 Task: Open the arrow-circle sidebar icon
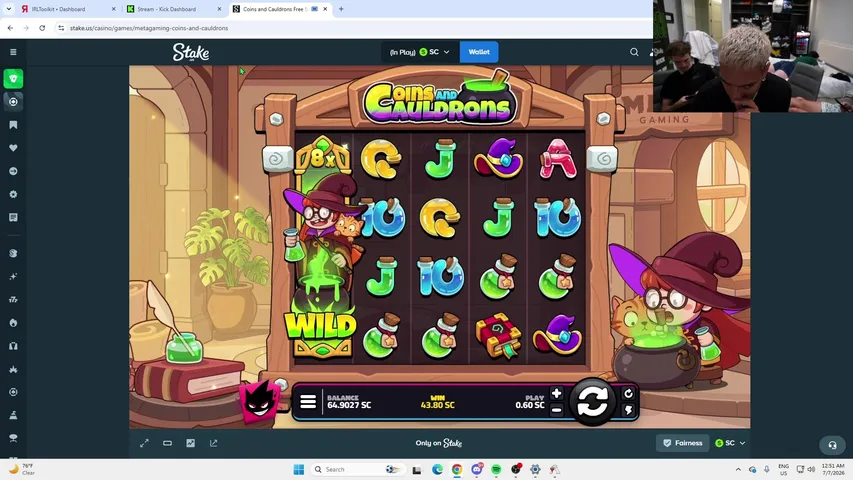(14, 171)
